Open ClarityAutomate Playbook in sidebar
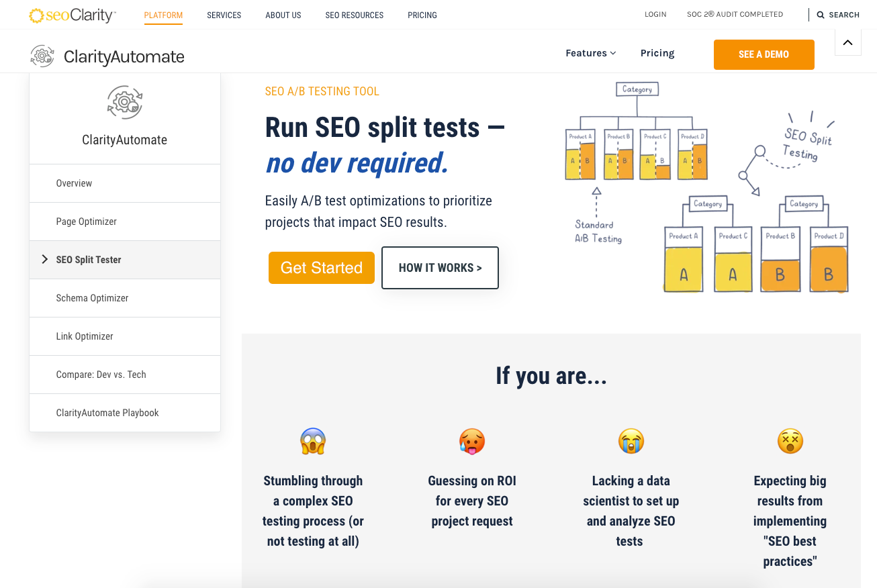This screenshot has width=877, height=588. click(x=125, y=413)
